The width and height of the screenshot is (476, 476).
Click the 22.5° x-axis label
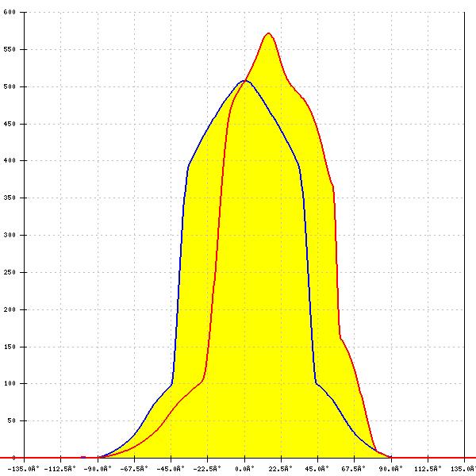pos(281,469)
